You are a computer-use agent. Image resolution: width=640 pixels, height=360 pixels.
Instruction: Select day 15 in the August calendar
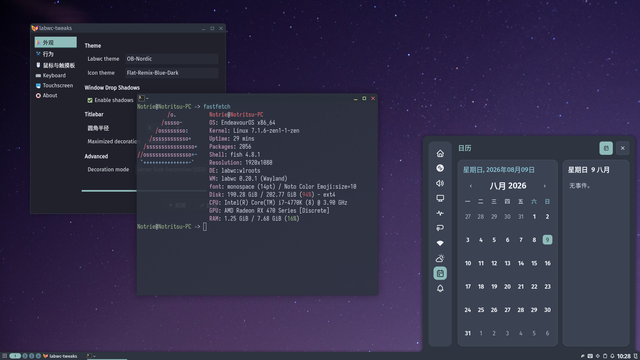[x=534, y=263]
